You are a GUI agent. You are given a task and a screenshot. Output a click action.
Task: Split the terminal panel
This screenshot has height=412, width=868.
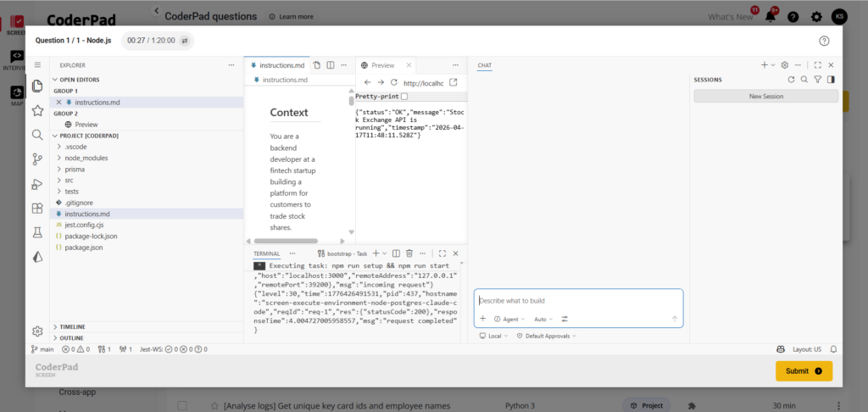[398, 253]
